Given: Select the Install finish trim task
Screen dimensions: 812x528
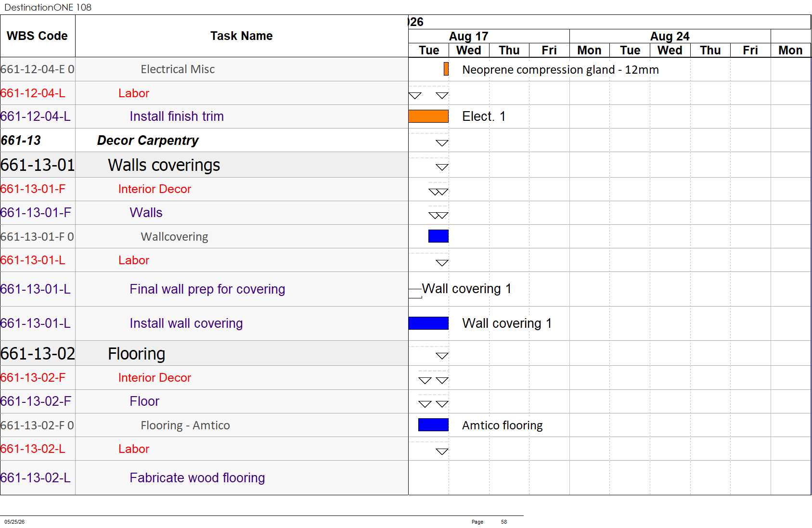Looking at the screenshot, I should click(177, 116).
